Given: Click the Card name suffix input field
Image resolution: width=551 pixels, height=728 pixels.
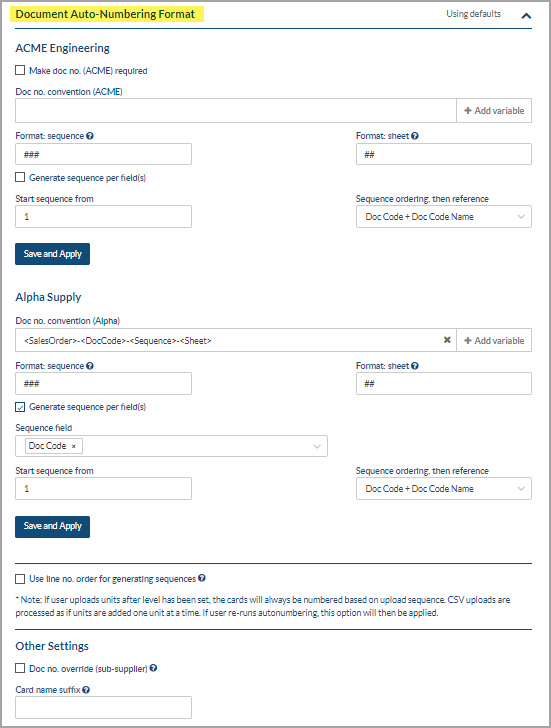Looking at the screenshot, I should point(104,708).
